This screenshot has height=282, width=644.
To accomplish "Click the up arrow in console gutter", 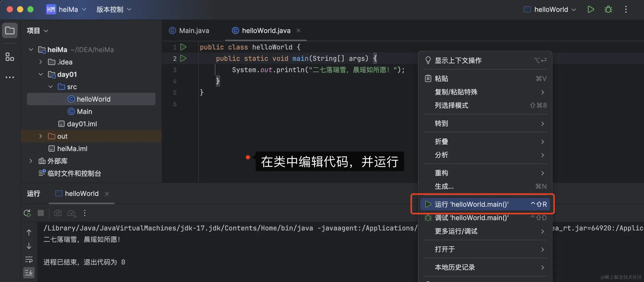I will tap(29, 233).
